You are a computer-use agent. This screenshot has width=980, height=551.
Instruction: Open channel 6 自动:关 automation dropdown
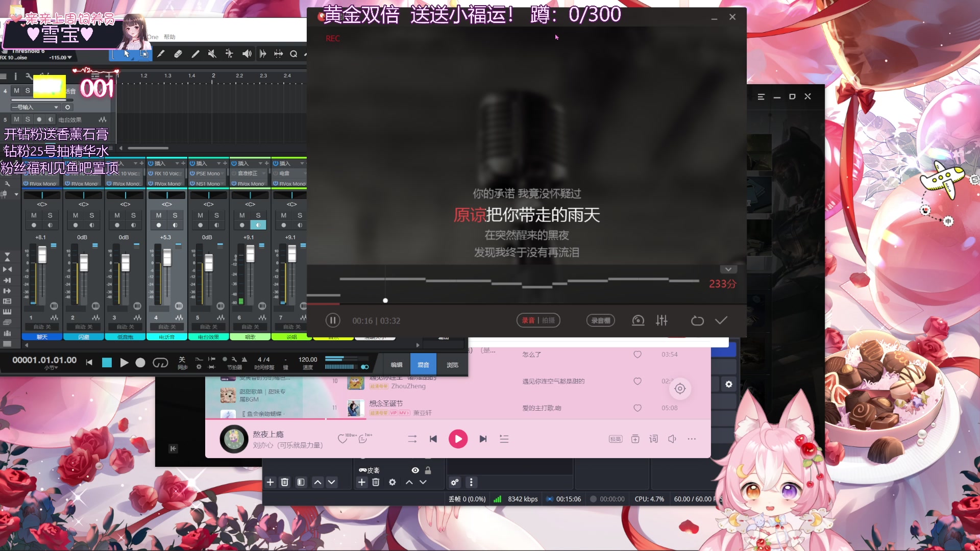pyautogui.click(x=250, y=327)
